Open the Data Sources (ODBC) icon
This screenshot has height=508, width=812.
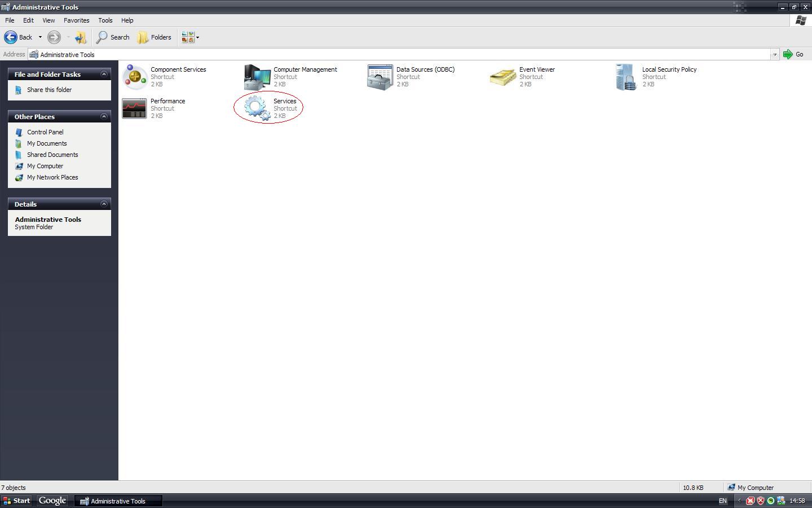point(380,77)
